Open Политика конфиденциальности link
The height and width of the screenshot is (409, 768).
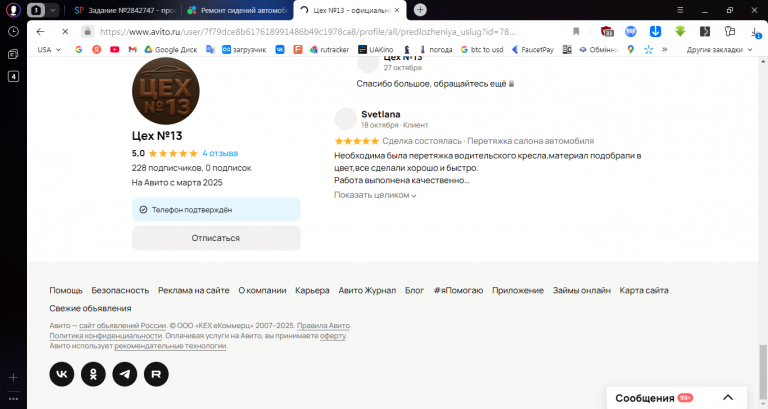(105, 336)
